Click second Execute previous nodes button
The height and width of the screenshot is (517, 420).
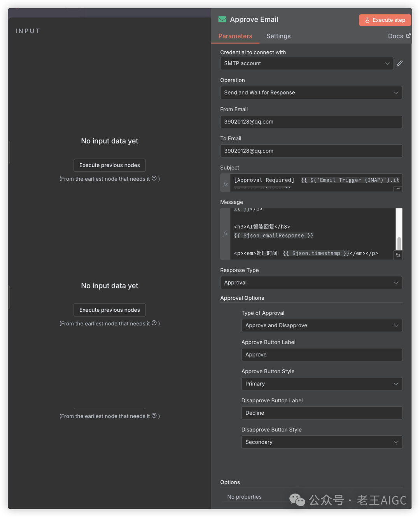tap(110, 310)
